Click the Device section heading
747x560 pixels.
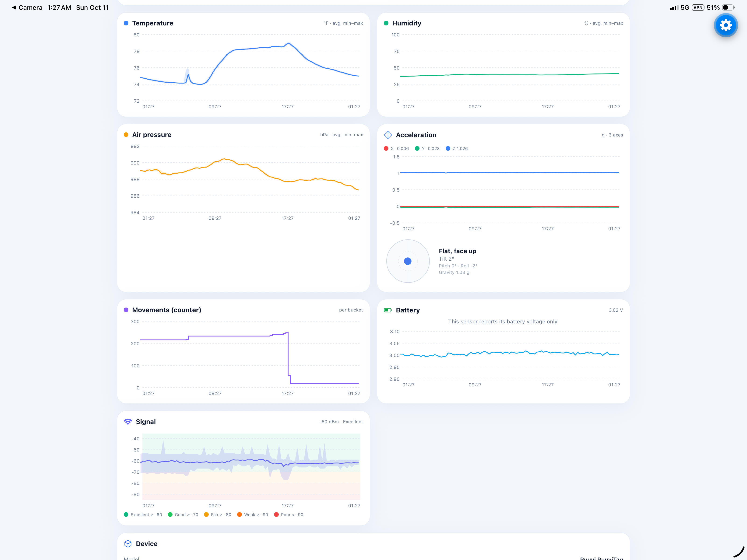point(147,544)
